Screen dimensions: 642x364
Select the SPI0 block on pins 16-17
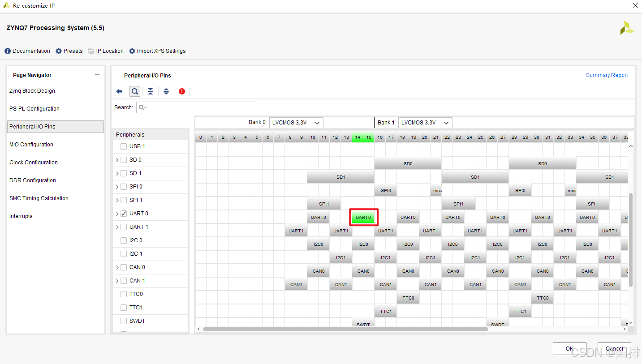click(386, 190)
